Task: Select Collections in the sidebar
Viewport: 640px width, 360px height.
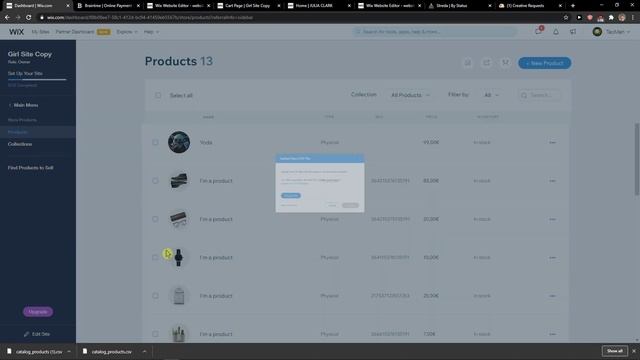Action: (20, 144)
